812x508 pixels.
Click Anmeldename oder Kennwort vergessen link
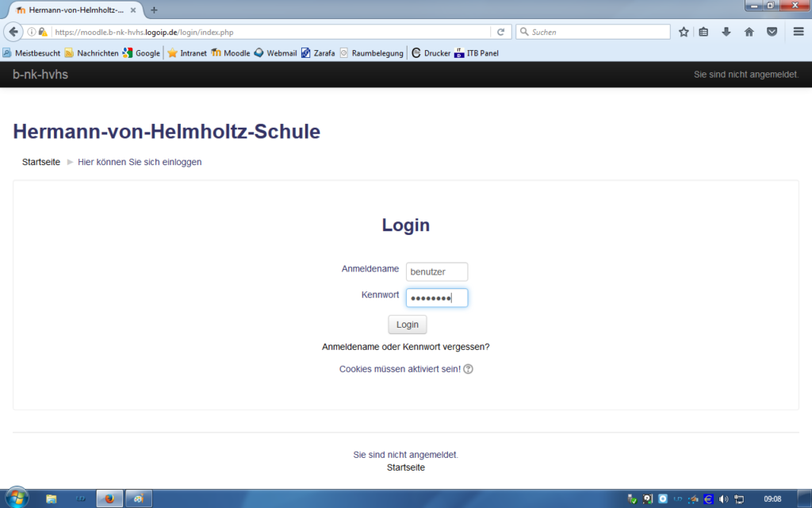pos(405,347)
